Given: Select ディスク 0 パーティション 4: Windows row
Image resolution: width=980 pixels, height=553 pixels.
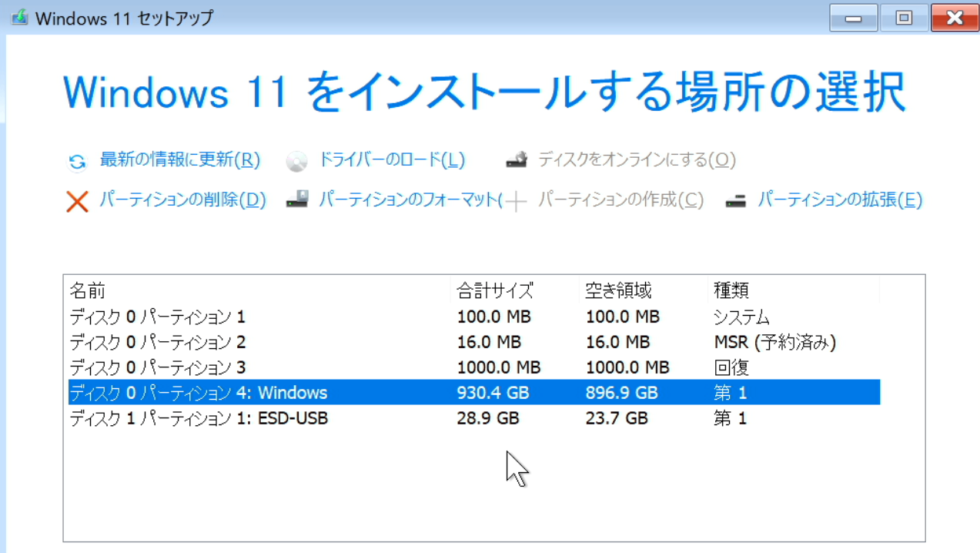Looking at the screenshot, I should click(473, 393).
